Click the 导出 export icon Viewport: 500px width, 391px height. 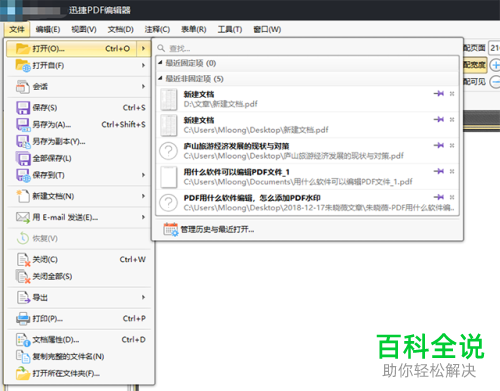pos(23,297)
